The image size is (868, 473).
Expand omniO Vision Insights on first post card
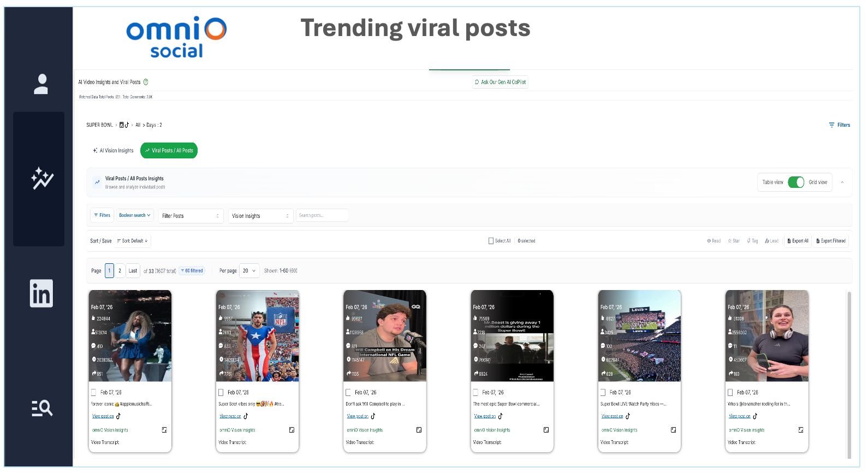click(164, 430)
